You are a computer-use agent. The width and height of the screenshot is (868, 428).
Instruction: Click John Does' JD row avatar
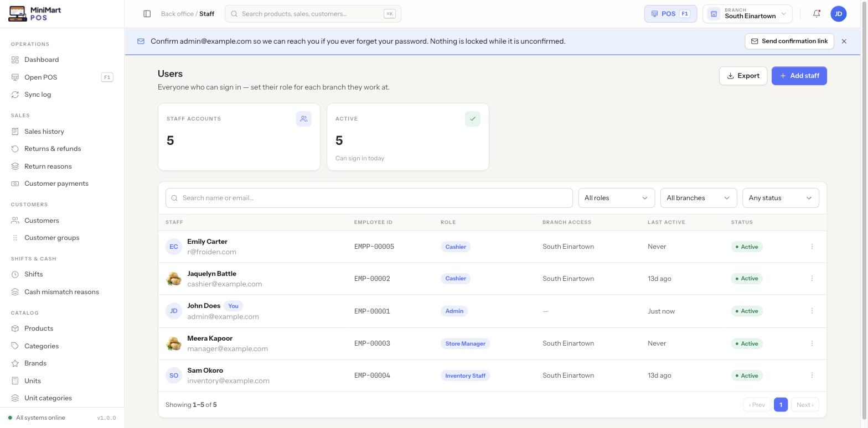(x=174, y=311)
